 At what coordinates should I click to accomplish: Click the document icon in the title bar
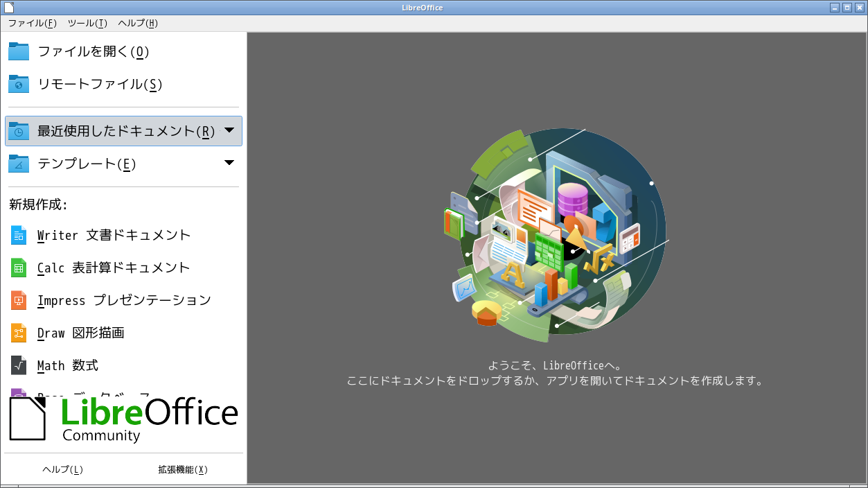click(8, 8)
